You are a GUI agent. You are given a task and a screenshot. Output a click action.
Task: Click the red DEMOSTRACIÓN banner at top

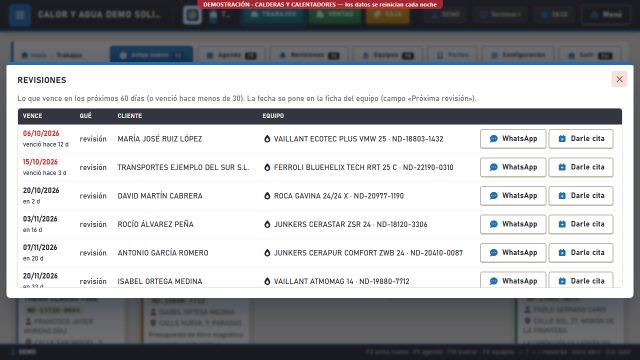pyautogui.click(x=320, y=4)
